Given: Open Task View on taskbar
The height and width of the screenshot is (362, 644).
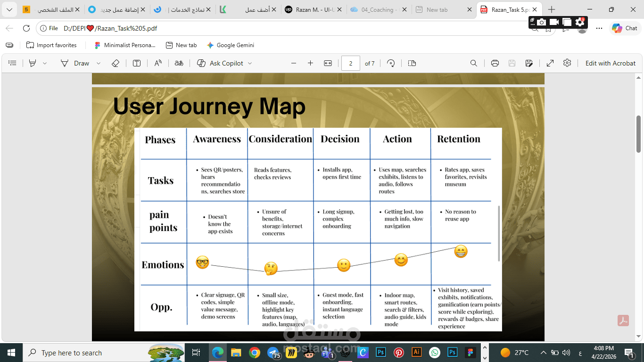Looking at the screenshot, I should (196, 353).
